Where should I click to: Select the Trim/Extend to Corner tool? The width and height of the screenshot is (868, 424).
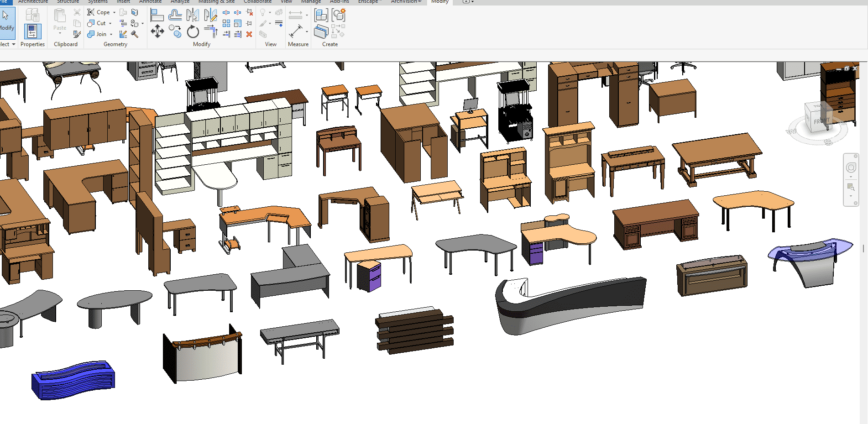point(210,31)
